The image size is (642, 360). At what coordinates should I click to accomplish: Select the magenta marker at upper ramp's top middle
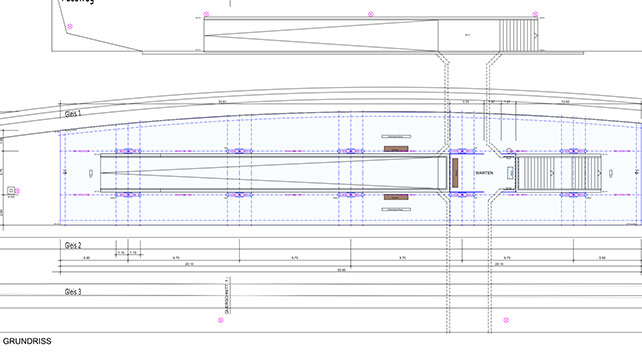(x=371, y=14)
